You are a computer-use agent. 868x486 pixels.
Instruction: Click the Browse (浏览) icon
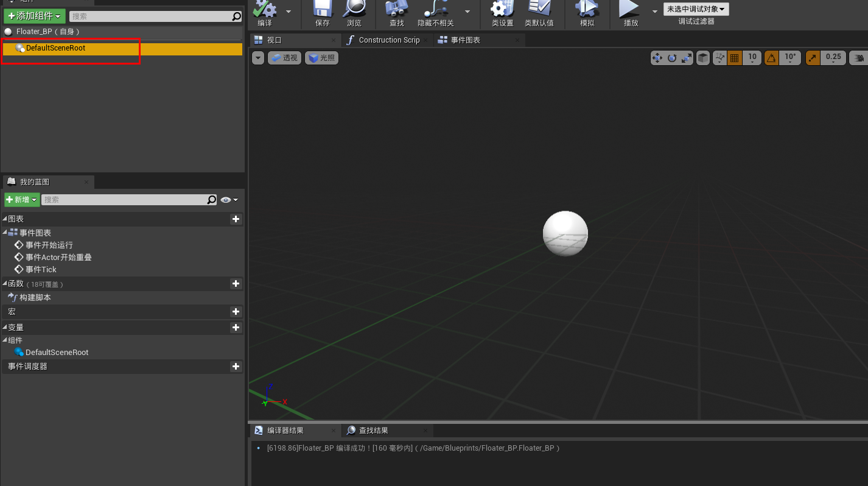pos(356,9)
